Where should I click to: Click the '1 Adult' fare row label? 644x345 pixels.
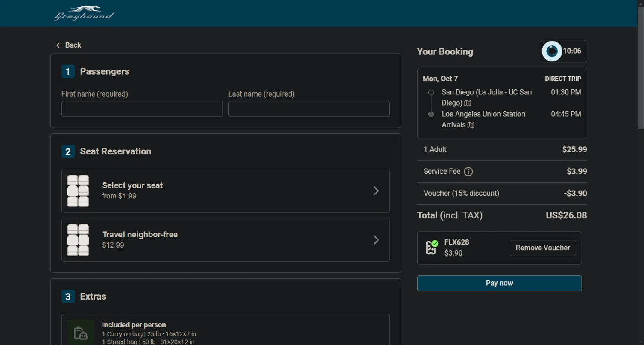[435, 149]
